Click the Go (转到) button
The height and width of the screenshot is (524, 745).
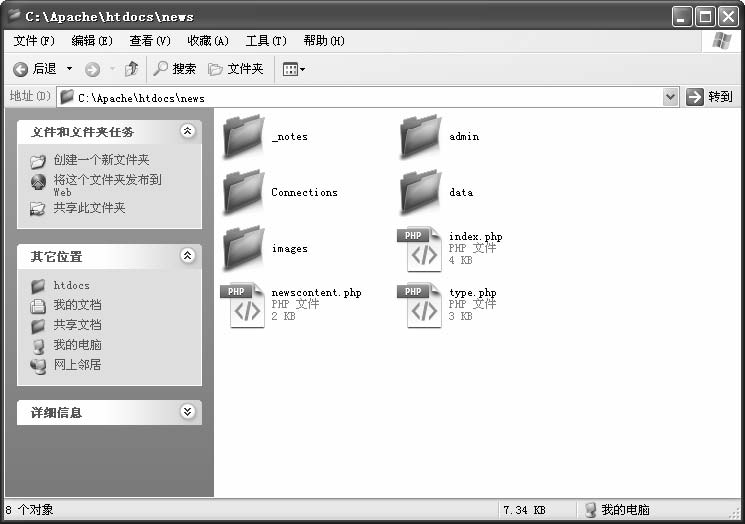[x=710, y=97]
